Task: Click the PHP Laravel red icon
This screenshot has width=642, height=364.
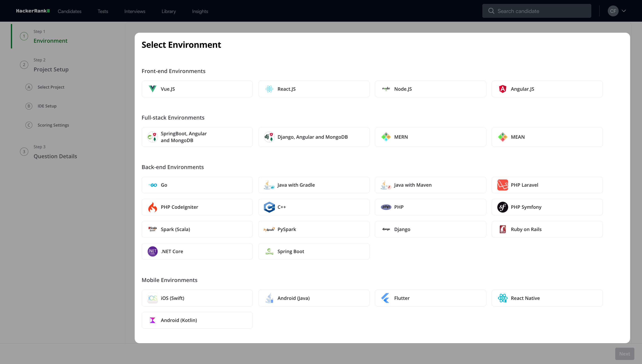Action: pyautogui.click(x=502, y=185)
